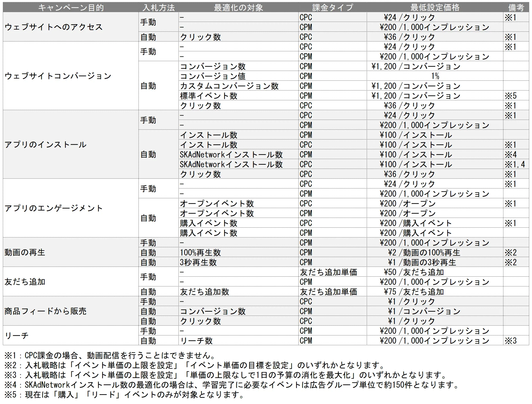Click the ※5 remark cell

coord(511,96)
